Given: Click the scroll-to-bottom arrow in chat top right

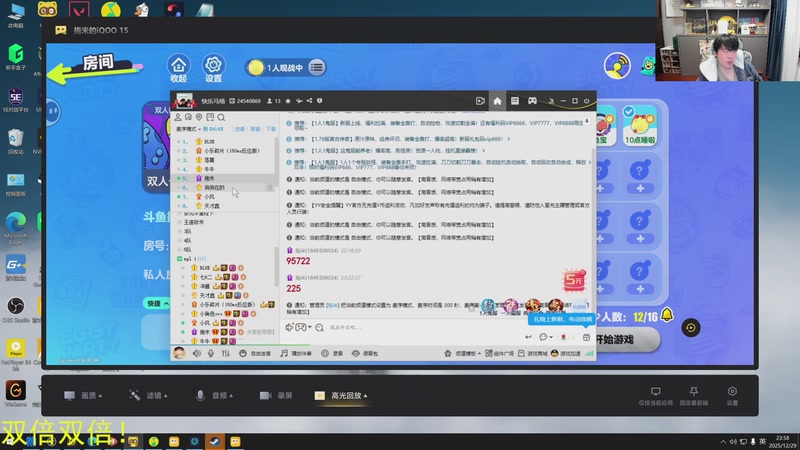Looking at the screenshot, I should coord(587,121).
